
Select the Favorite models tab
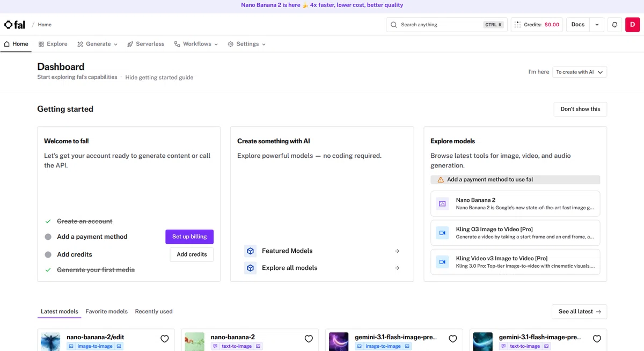pyautogui.click(x=107, y=311)
